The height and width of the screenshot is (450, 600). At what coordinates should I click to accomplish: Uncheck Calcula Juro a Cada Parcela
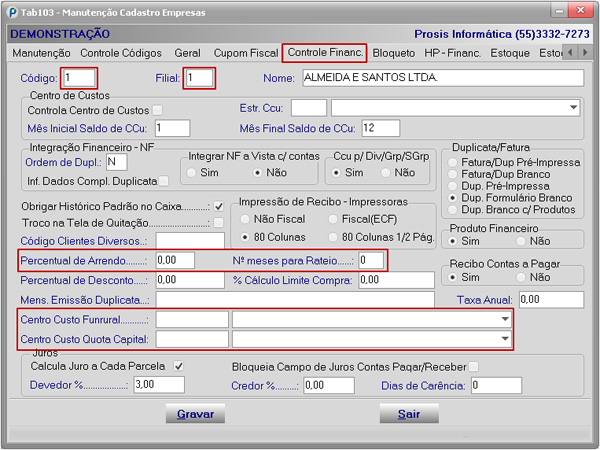pos(179,366)
